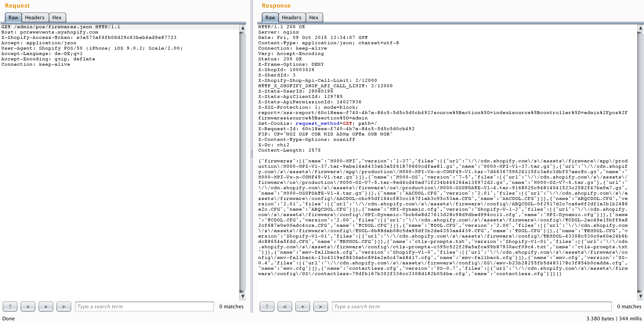Click the Request Connection: keep-alive line
Screen dimensions: 644x323
pyautogui.click(x=36, y=64)
